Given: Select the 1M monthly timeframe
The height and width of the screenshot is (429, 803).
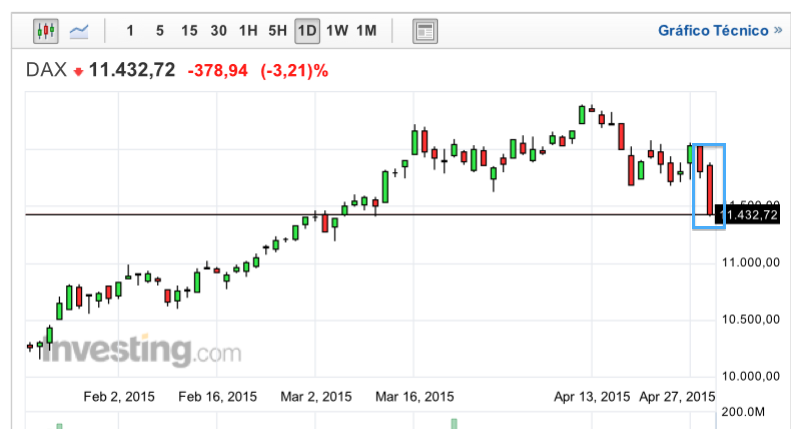Looking at the screenshot, I should tap(367, 31).
